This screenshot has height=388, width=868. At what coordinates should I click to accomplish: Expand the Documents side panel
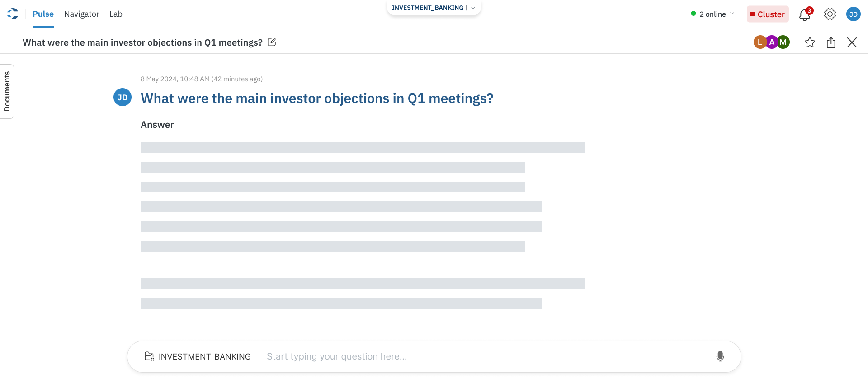[x=7, y=91]
